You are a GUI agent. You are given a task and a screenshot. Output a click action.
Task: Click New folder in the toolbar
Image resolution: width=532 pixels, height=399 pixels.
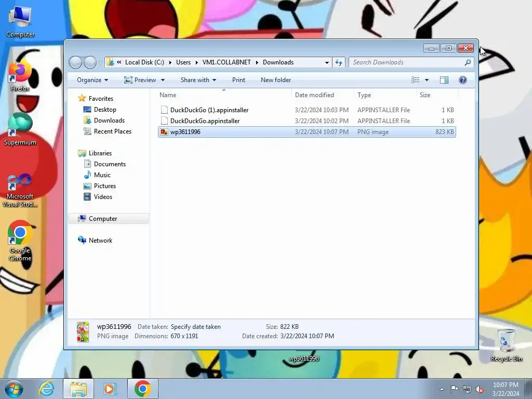click(276, 80)
